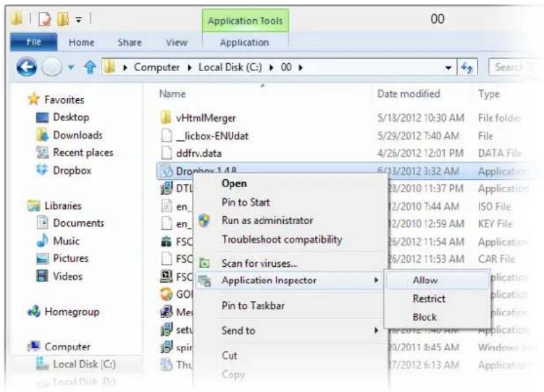
Task: Choose Scan for viruses...
Action: click(x=259, y=264)
